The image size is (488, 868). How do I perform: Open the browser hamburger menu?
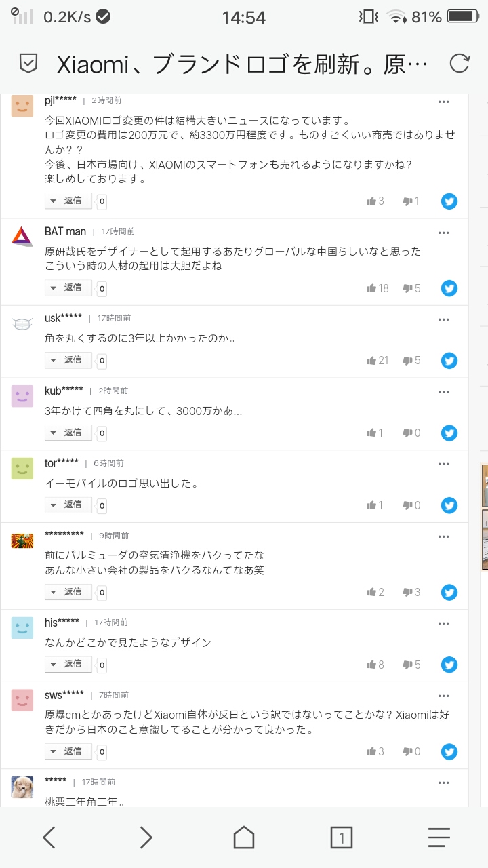pos(439,837)
